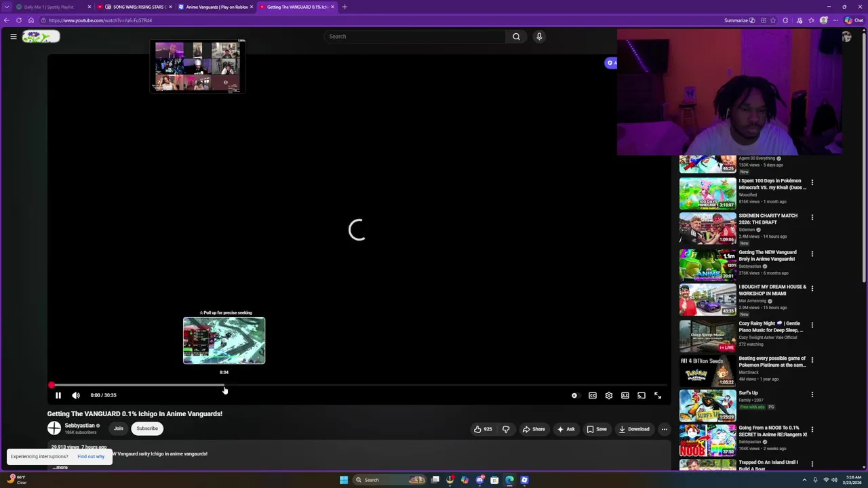Add this page to favorites star
This screenshot has width=868, height=488.
774,20
